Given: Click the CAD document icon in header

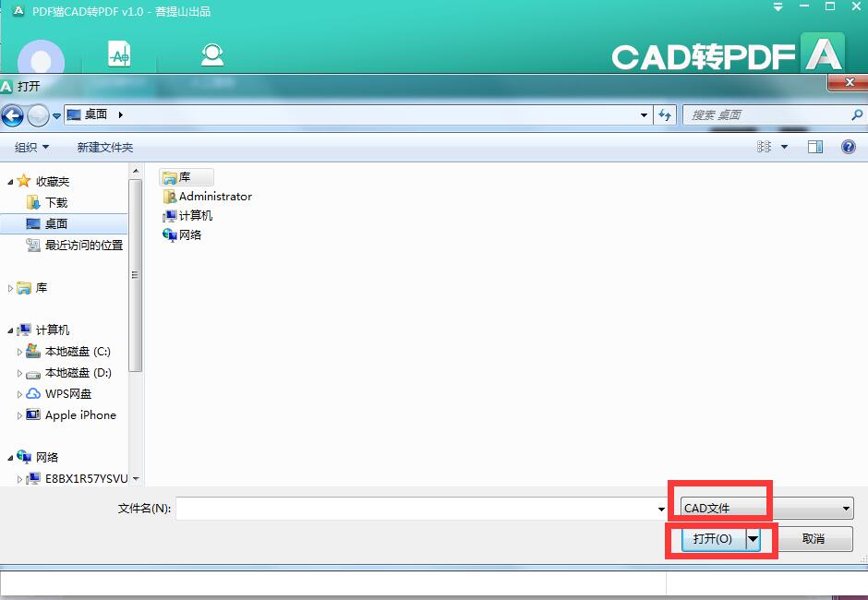Looking at the screenshot, I should point(119,54).
